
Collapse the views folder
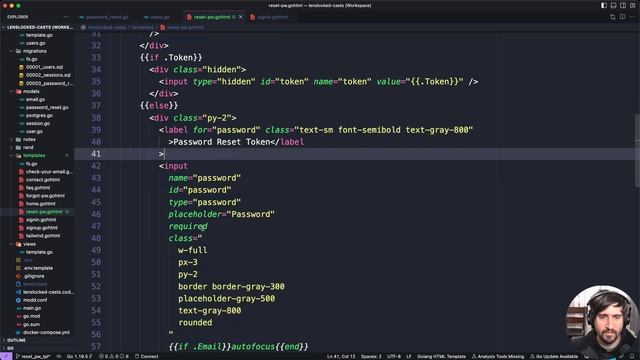(29, 244)
